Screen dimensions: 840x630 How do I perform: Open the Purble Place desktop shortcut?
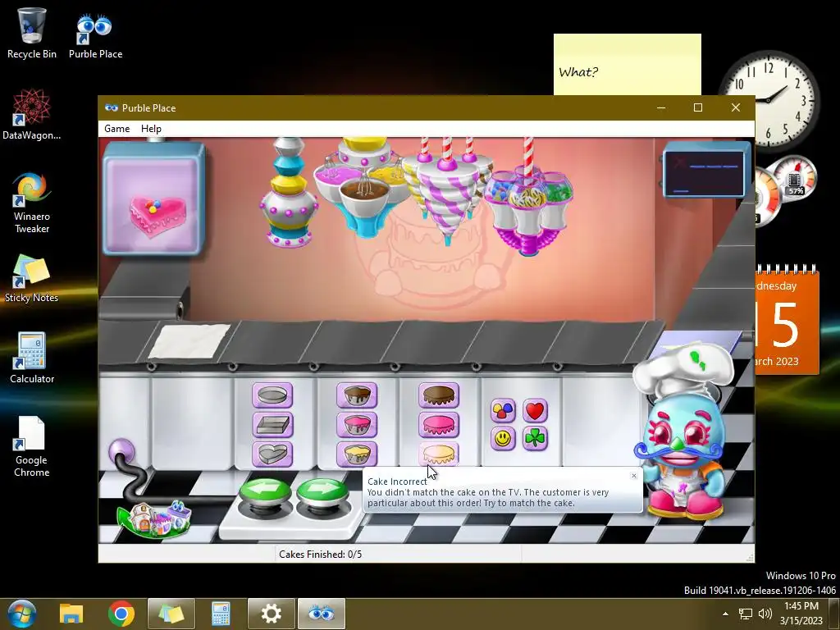pos(95,35)
